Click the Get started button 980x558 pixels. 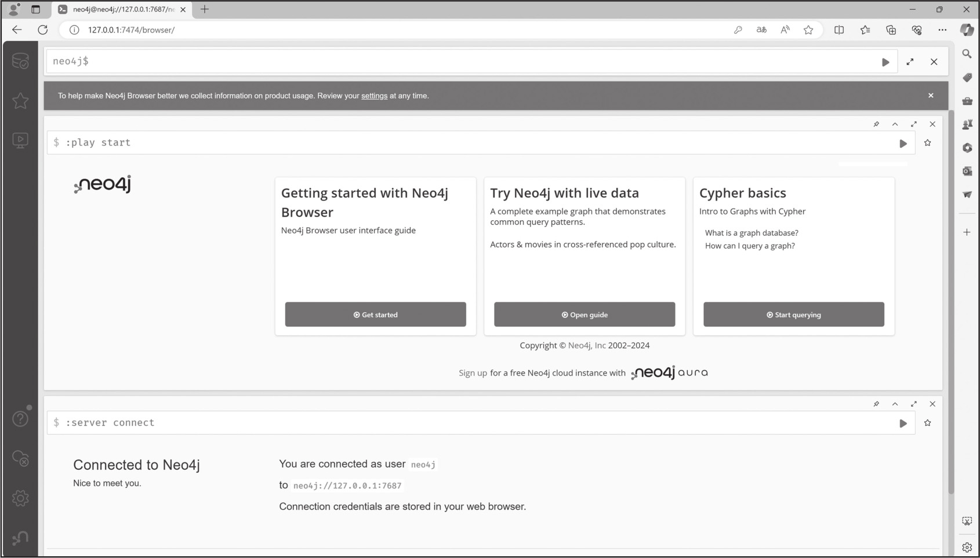(376, 315)
